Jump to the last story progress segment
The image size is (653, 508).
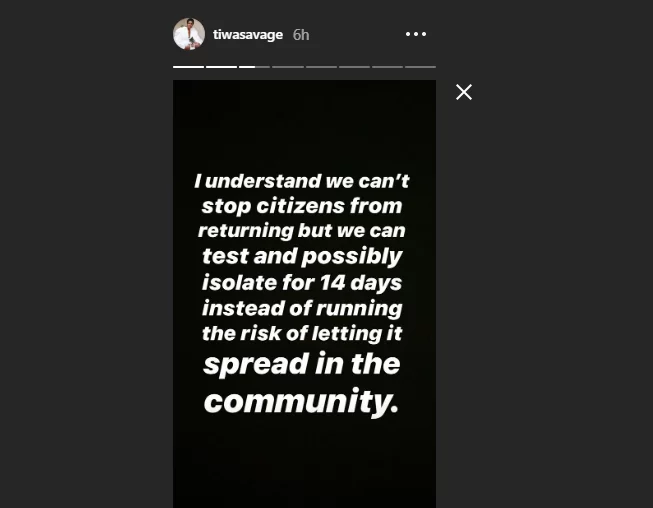click(x=420, y=66)
